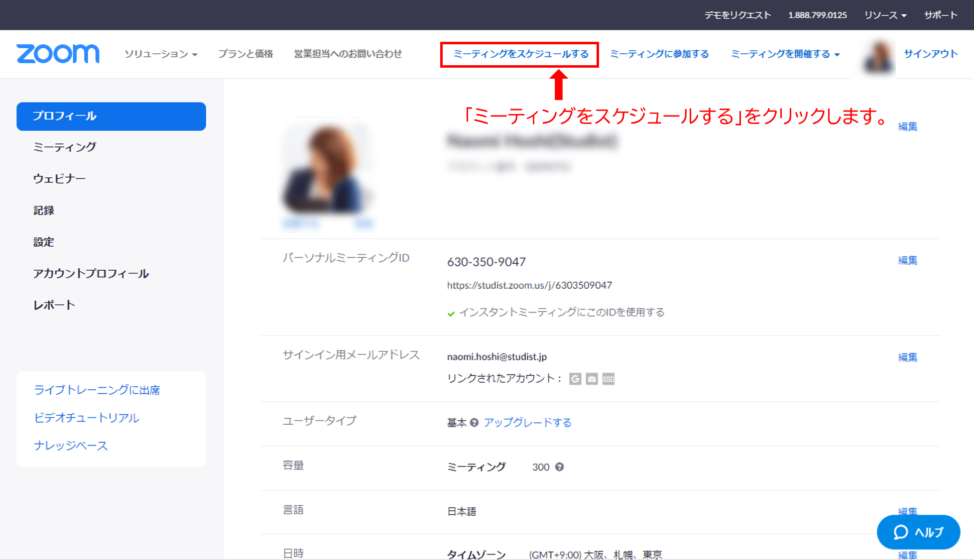The width and height of the screenshot is (974, 560).
Task: Click personal meeting ID 630-350-9047
Action: pyautogui.click(x=487, y=262)
